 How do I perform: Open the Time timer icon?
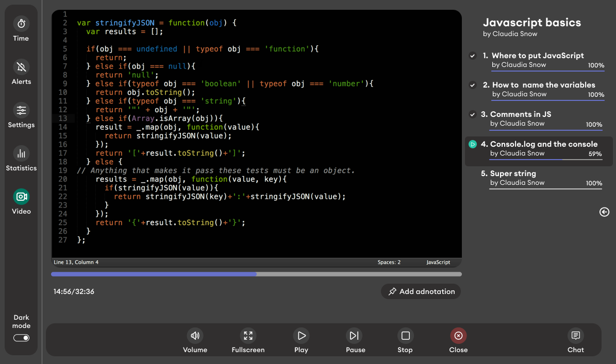click(21, 24)
